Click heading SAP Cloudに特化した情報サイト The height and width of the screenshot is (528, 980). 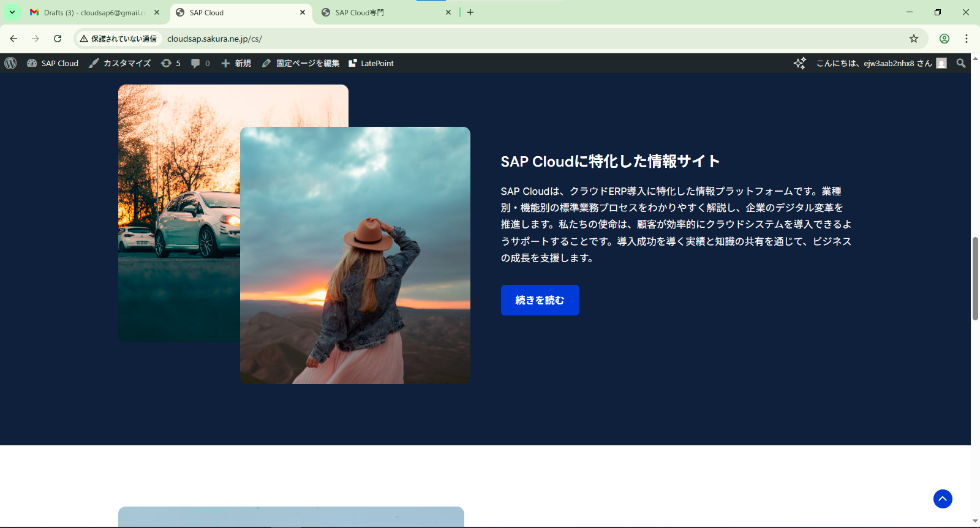coord(610,161)
